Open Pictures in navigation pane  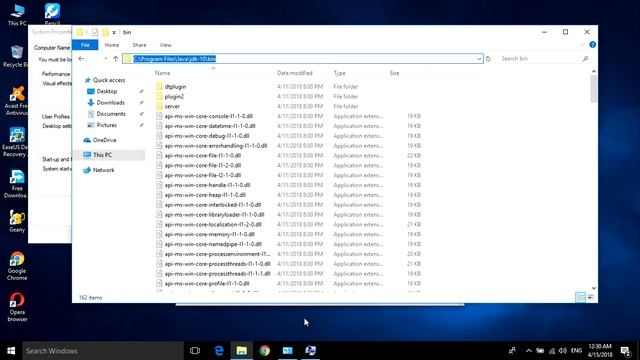pyautogui.click(x=107, y=125)
